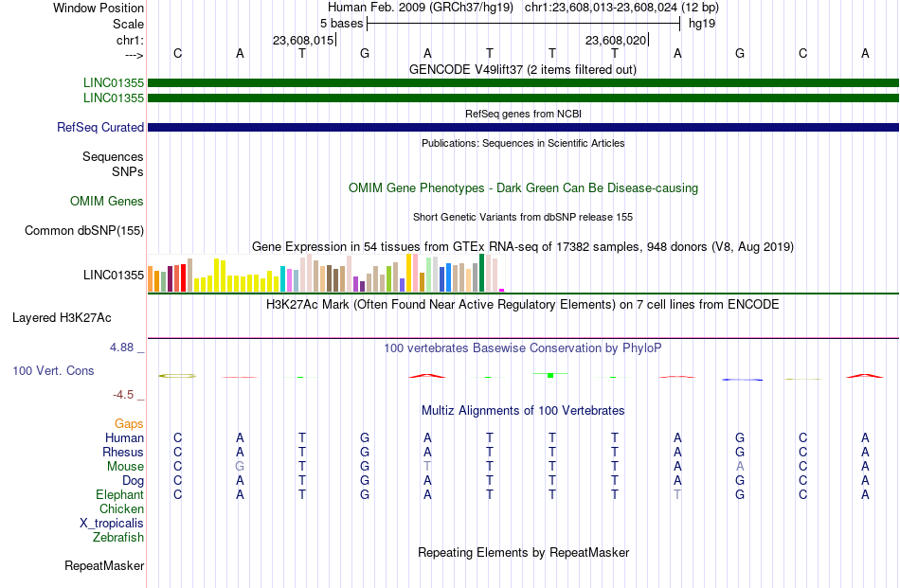Open the Gene Expression in 54 tissues GTEx title
Image resolution: width=900 pixels, height=588 pixels.
click(x=523, y=247)
